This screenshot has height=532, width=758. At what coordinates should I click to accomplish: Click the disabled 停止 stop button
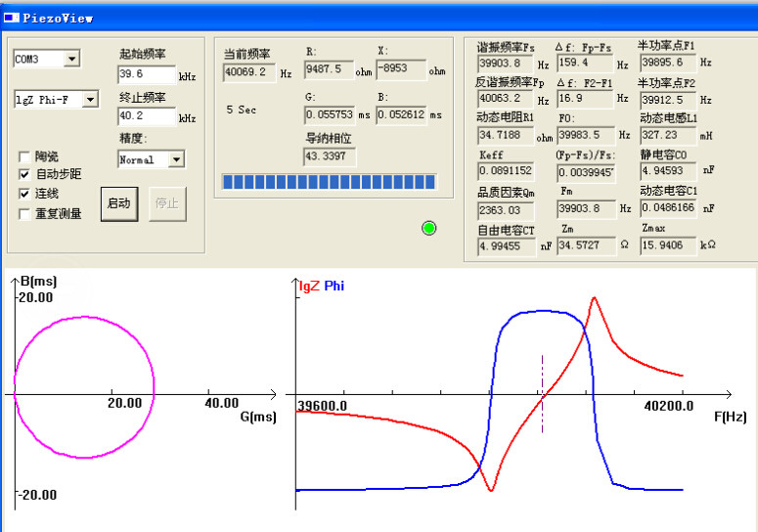coord(167,204)
